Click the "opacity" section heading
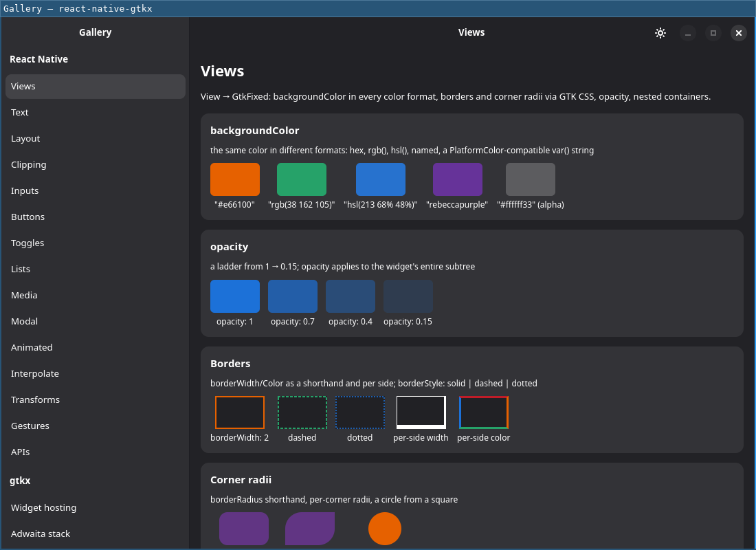The width and height of the screenshot is (756, 550). coord(229,247)
